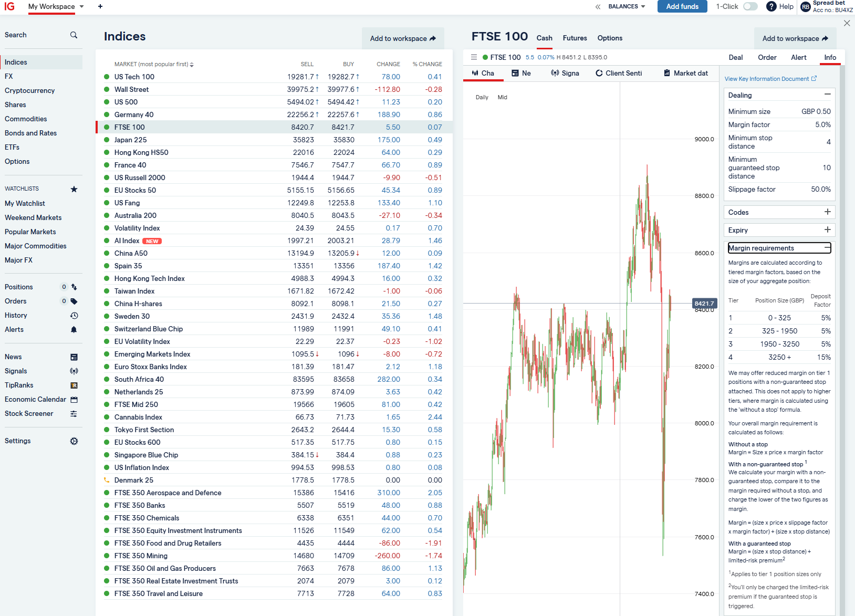This screenshot has height=616, width=855.
Task: Open the Deal tab
Action: pyautogui.click(x=736, y=57)
